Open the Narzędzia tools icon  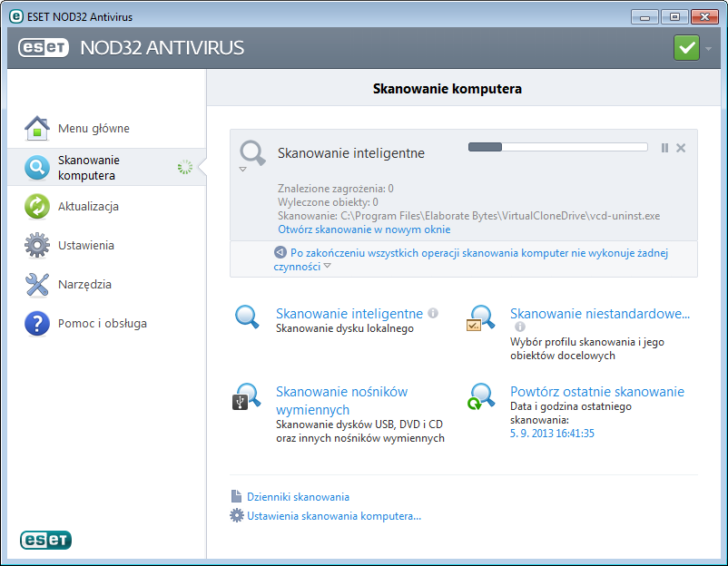pos(36,285)
